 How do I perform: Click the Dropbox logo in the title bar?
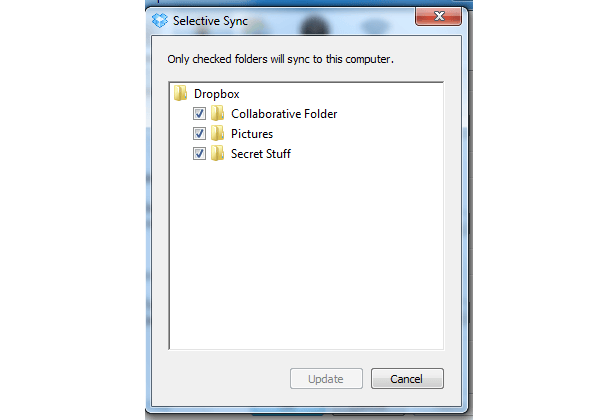click(160, 19)
